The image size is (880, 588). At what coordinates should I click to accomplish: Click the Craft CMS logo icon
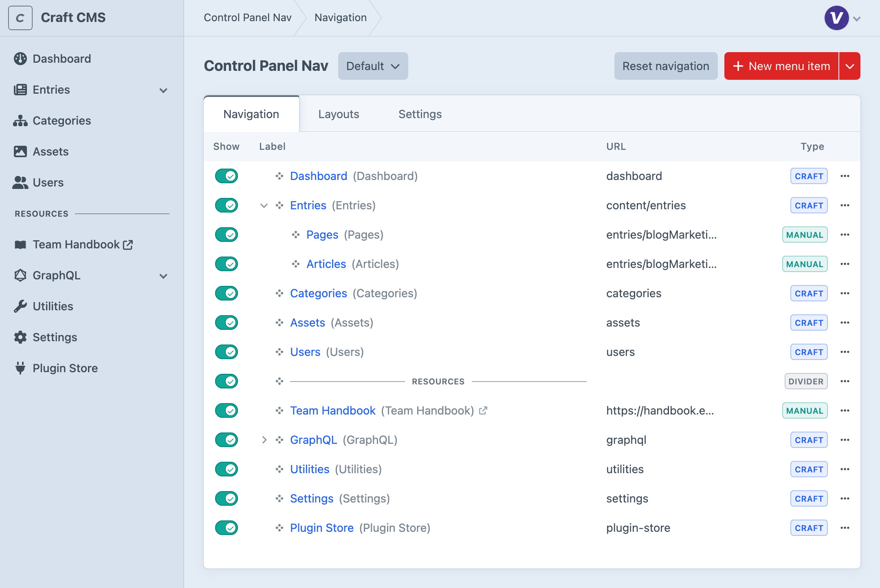[x=20, y=18]
